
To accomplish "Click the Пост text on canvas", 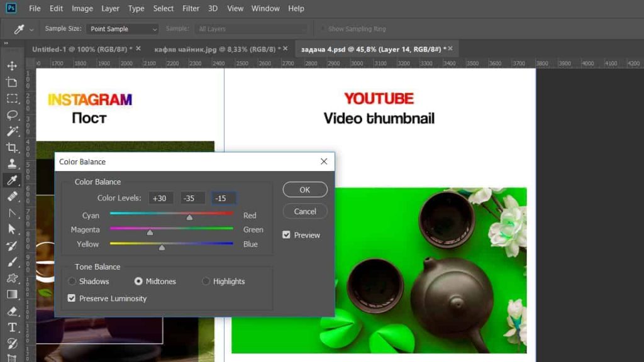I will pos(89,118).
